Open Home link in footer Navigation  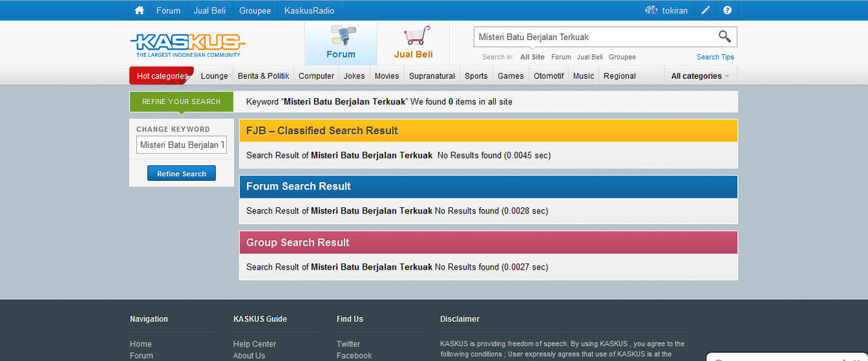point(141,344)
